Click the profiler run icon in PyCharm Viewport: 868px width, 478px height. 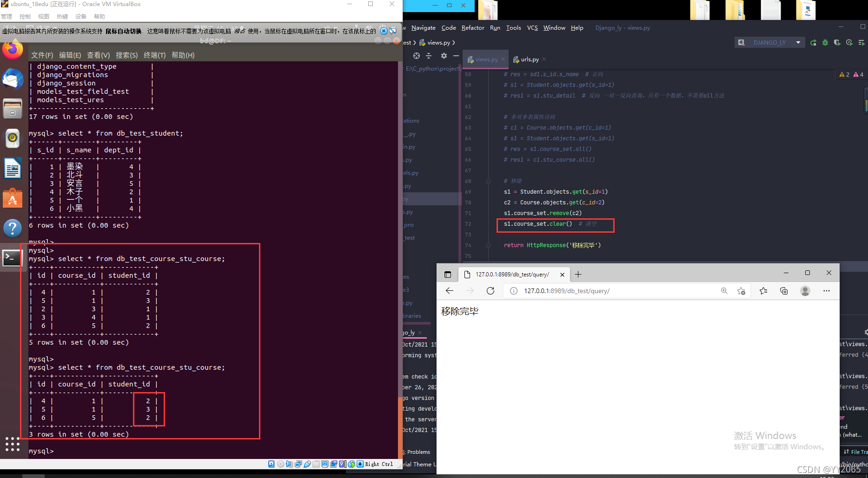click(849, 42)
